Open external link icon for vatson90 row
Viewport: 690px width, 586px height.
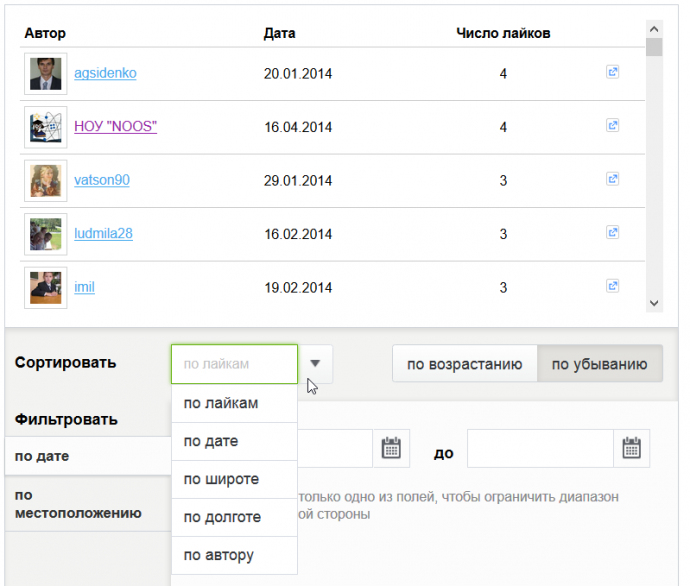click(x=613, y=180)
